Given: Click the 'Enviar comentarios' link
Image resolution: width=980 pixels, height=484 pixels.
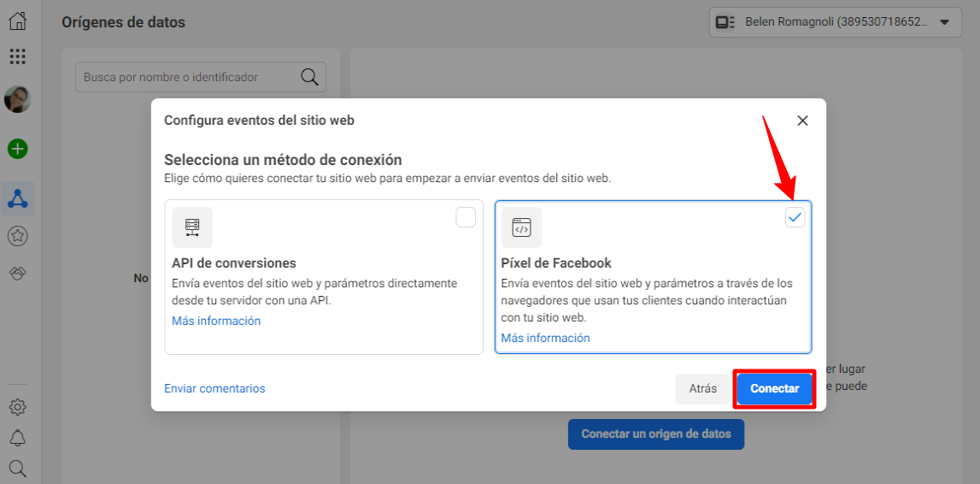Looking at the screenshot, I should click(x=214, y=388).
